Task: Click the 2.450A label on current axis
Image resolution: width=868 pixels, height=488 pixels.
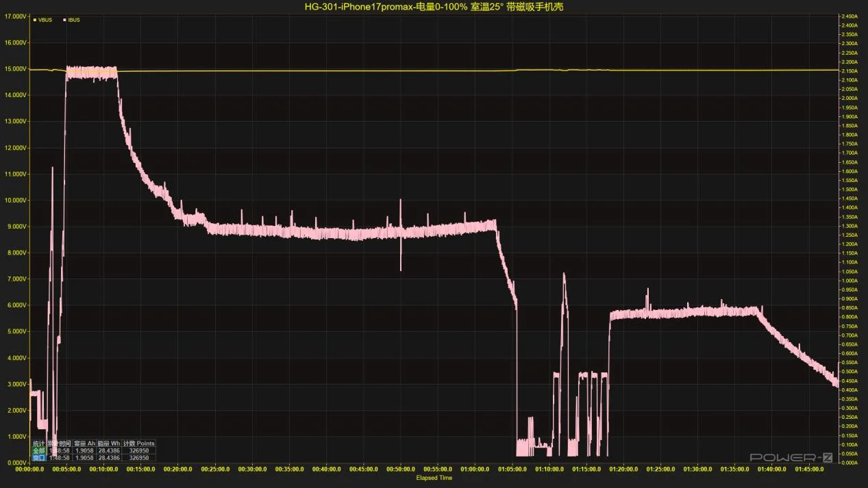Action: coord(852,16)
